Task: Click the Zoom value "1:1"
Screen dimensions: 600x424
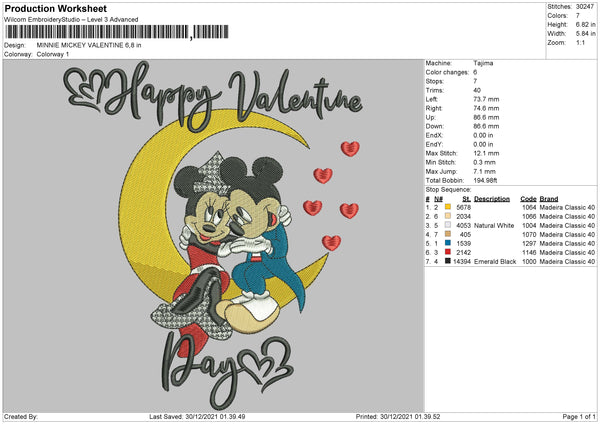Action: click(580, 42)
